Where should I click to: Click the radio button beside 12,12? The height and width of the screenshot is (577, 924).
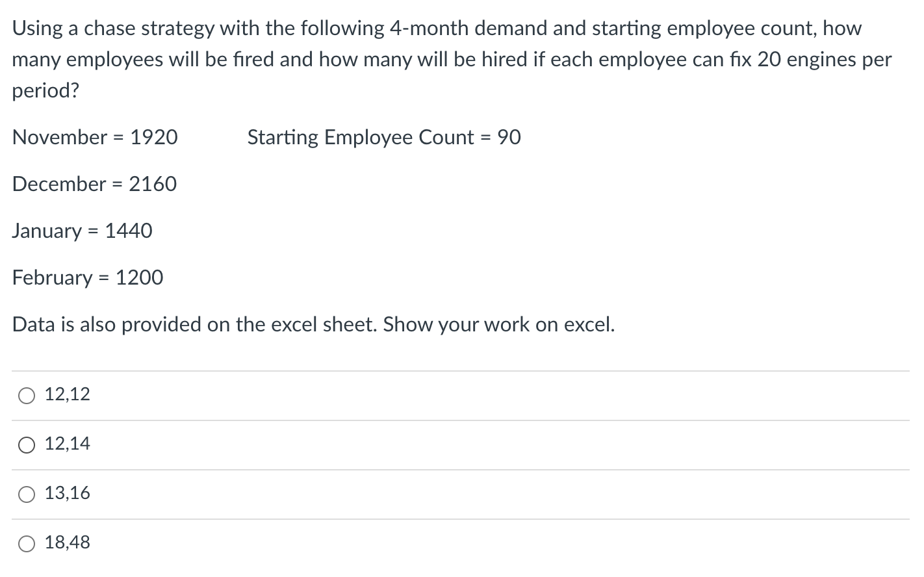(x=26, y=394)
